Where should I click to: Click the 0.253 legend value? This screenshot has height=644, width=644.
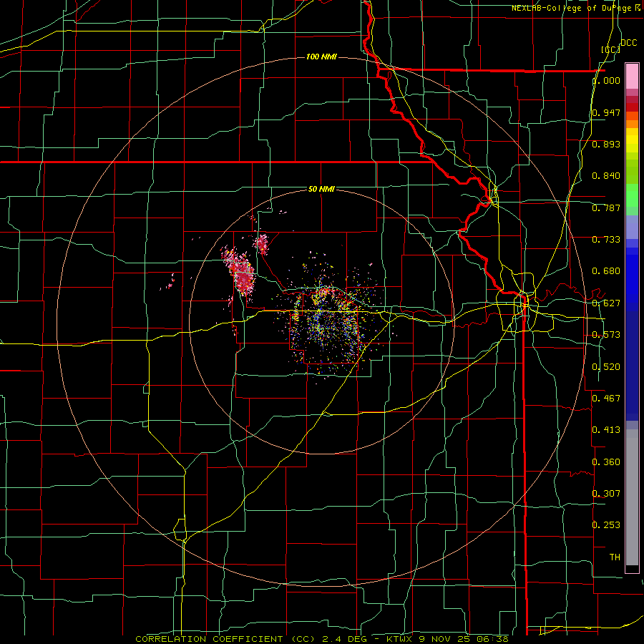click(606, 525)
